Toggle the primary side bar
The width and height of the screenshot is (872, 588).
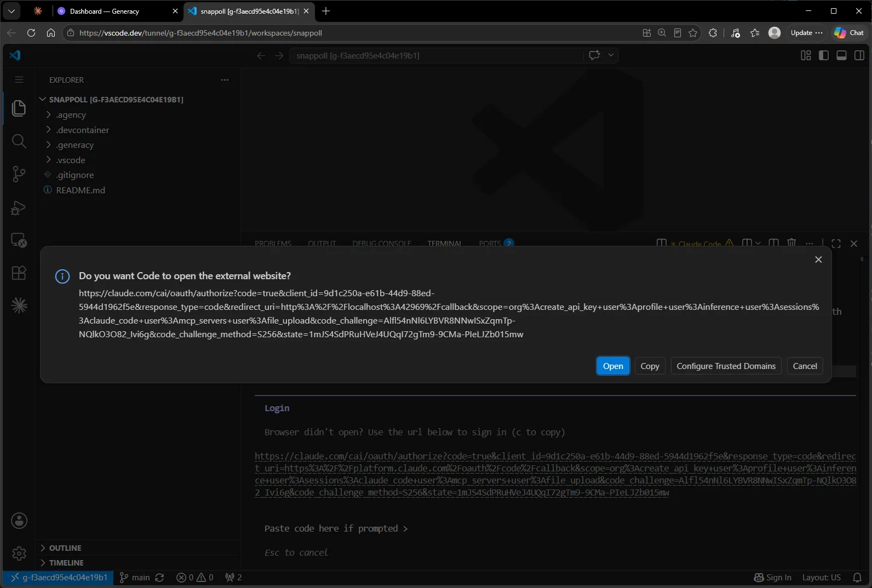pyautogui.click(x=824, y=55)
